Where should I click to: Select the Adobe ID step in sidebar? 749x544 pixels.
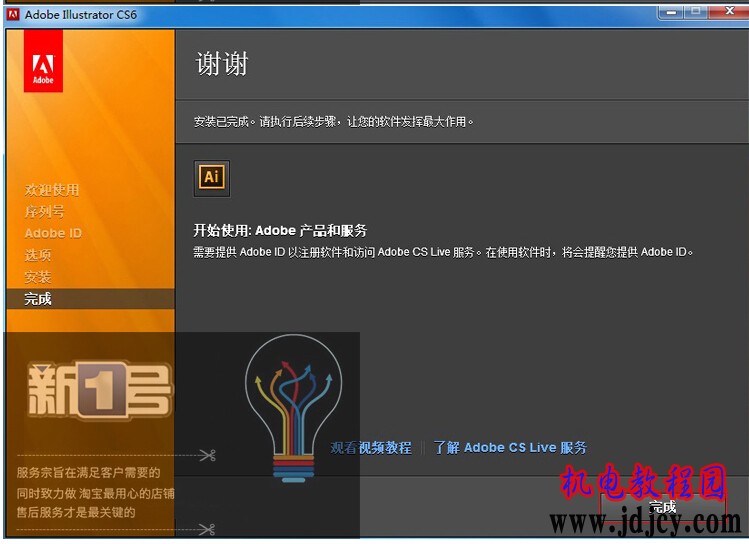pyautogui.click(x=53, y=233)
